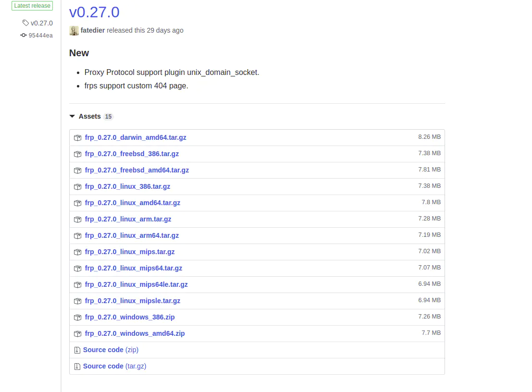Click the 7.81 MB size of freebsd_amd64
This screenshot has width=532, height=392.
(429, 169)
